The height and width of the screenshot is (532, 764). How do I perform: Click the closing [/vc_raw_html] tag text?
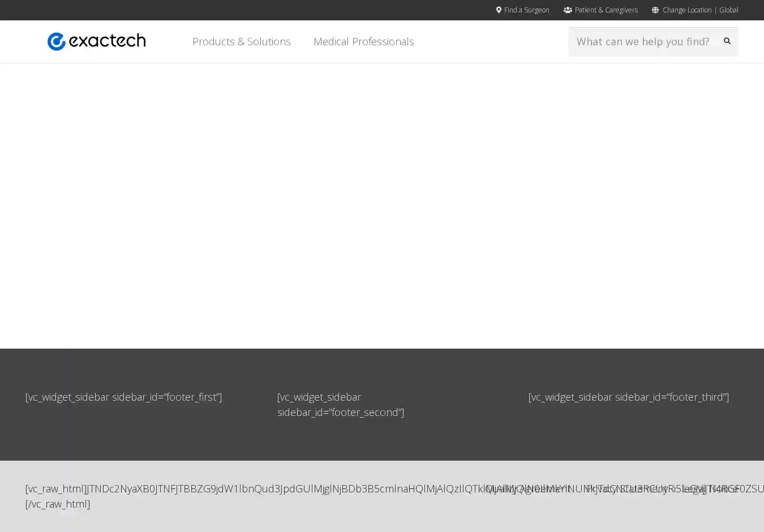coord(58,504)
